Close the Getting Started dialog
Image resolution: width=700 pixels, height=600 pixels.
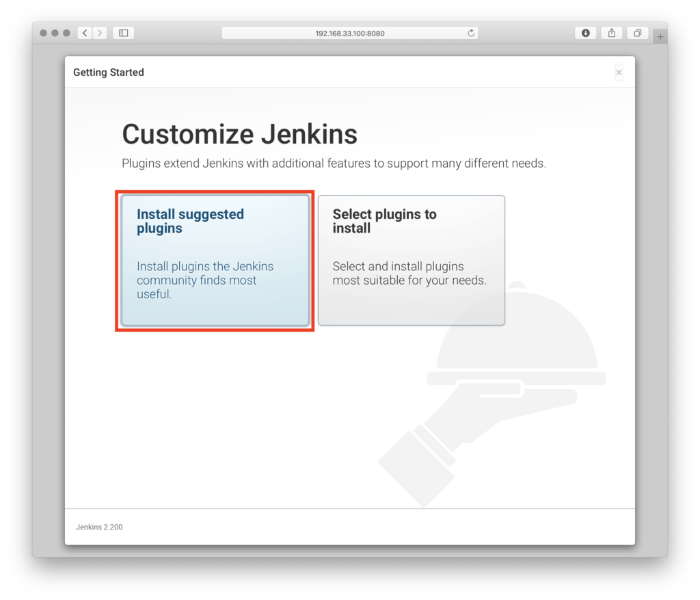(x=619, y=73)
